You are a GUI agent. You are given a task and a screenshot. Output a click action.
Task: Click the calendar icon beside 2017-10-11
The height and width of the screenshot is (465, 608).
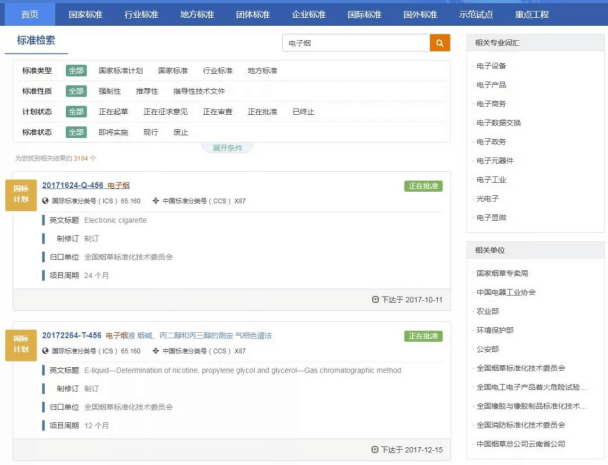[x=375, y=299]
